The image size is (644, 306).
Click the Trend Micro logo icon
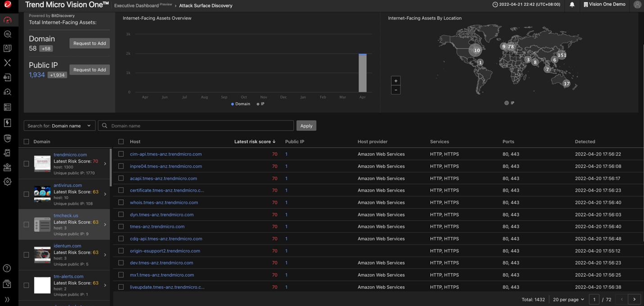coord(7,5)
